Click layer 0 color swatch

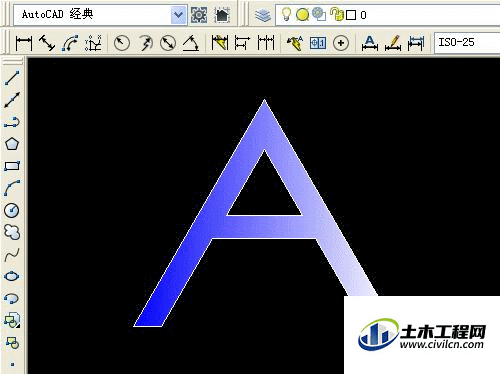pyautogui.click(x=351, y=15)
